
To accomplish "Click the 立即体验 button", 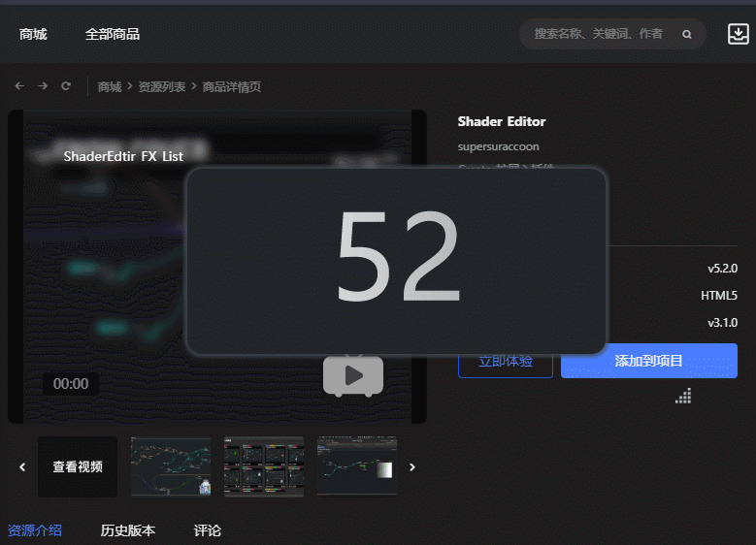I will tap(506, 361).
